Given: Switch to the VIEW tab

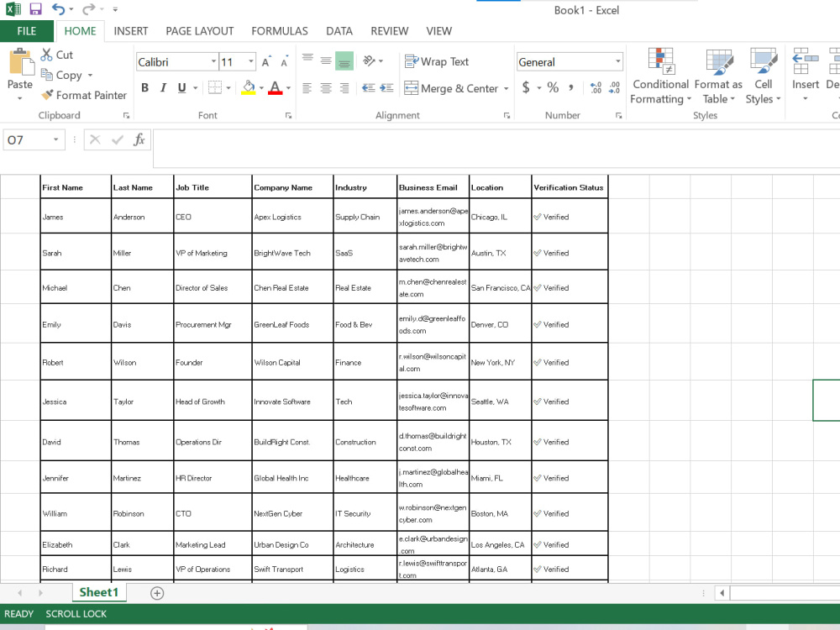Looking at the screenshot, I should coord(438,31).
